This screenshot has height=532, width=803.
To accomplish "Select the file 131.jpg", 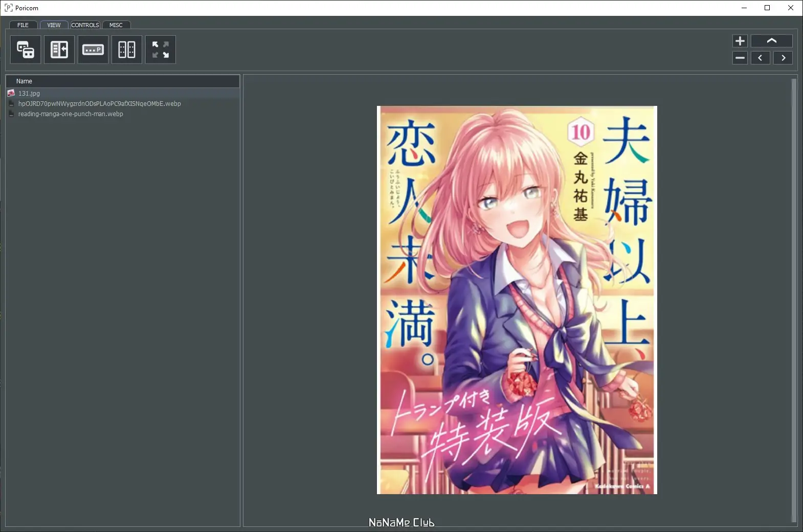I will click(x=123, y=94).
